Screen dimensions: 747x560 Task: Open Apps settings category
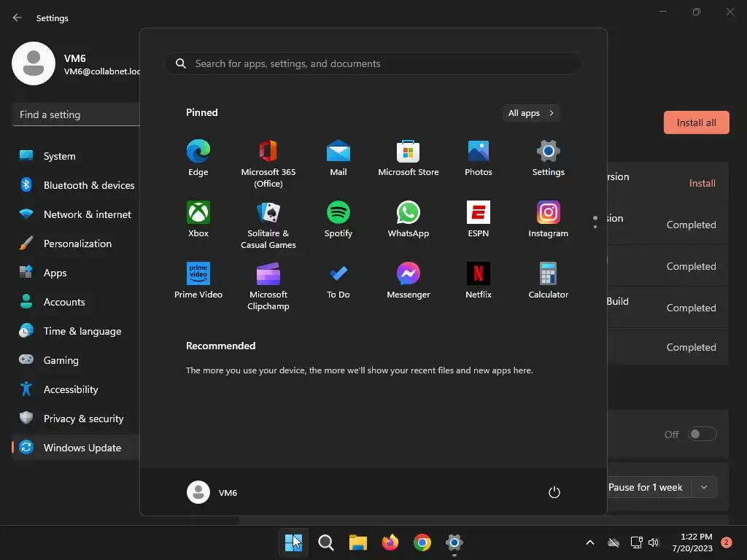click(x=76, y=273)
